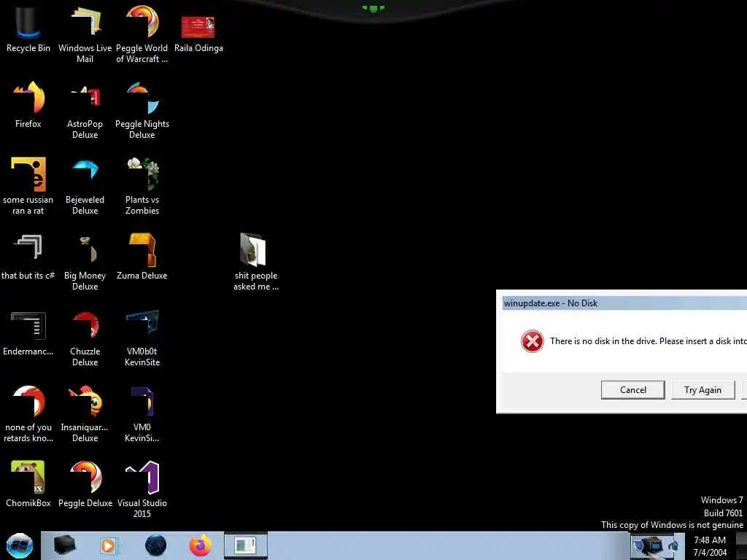Click the show desktop strip beside the clock
This screenshot has height=560, width=747.
pos(741,546)
